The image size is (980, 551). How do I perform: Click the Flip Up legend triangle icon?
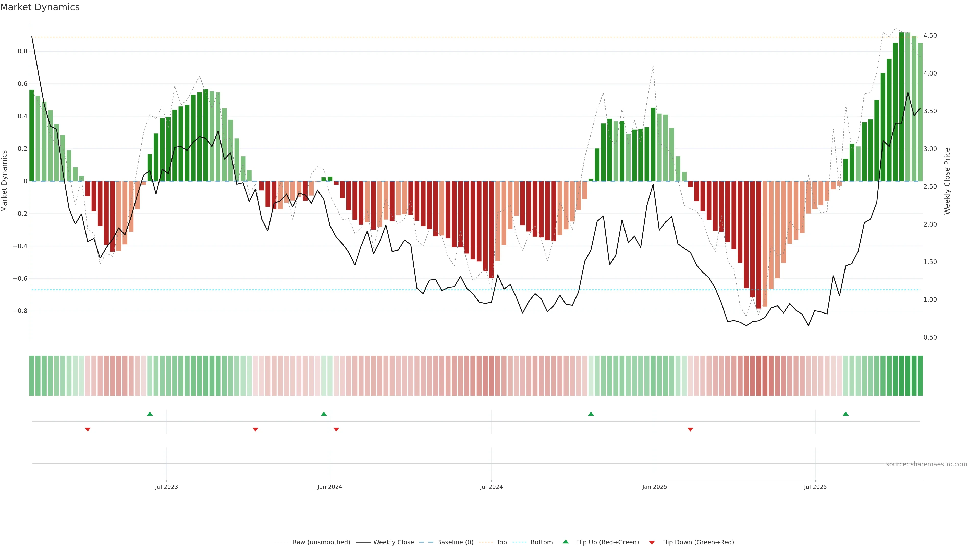[565, 542]
